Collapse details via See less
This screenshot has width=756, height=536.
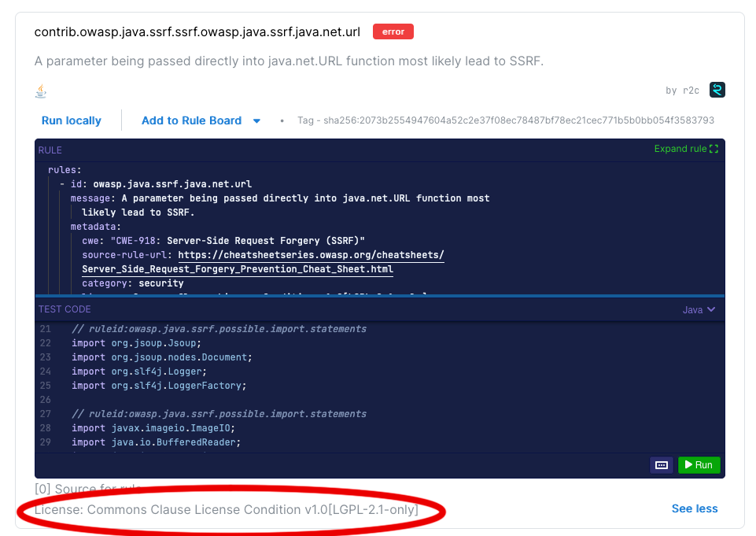[694, 508]
